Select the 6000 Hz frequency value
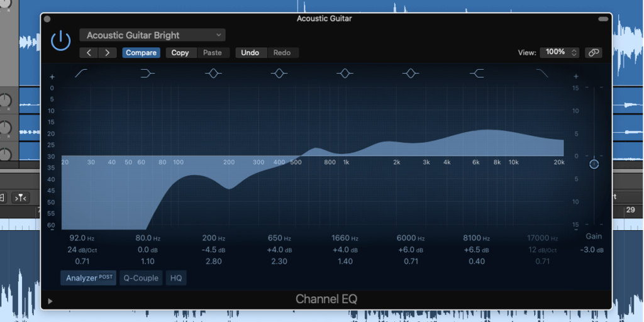Viewport: 644px width, 322px height. point(411,238)
